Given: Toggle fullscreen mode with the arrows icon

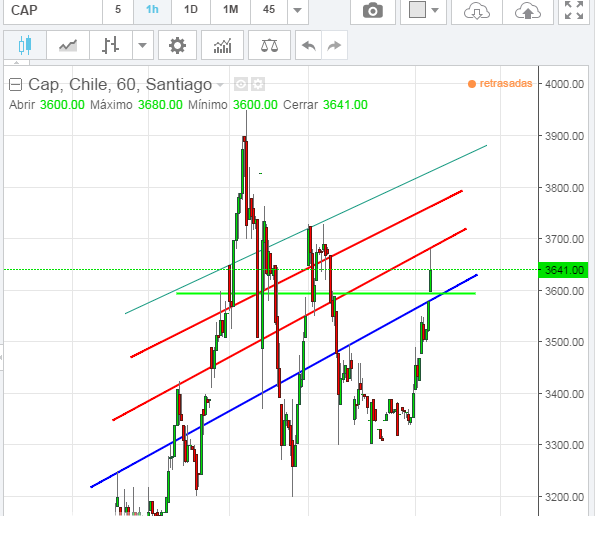Looking at the screenshot, I should pos(574,10).
